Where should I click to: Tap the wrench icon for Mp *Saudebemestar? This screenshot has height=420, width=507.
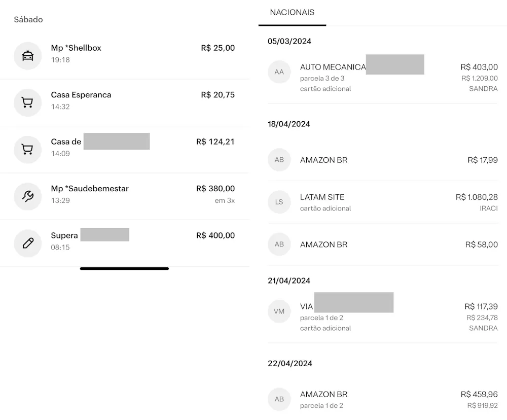point(28,196)
